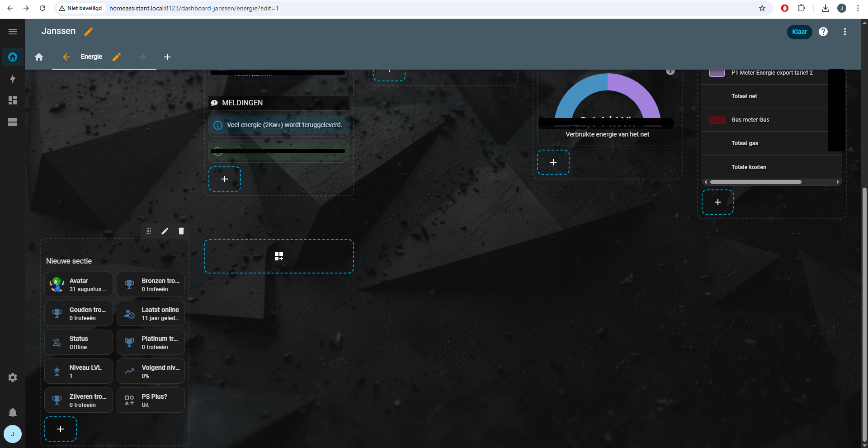Open Settings gear in sidebar
Viewport: 868px width, 448px height.
[x=13, y=377]
